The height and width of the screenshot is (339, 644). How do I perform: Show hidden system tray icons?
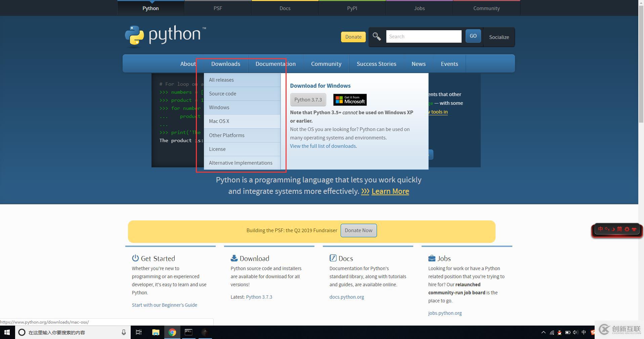point(543,333)
